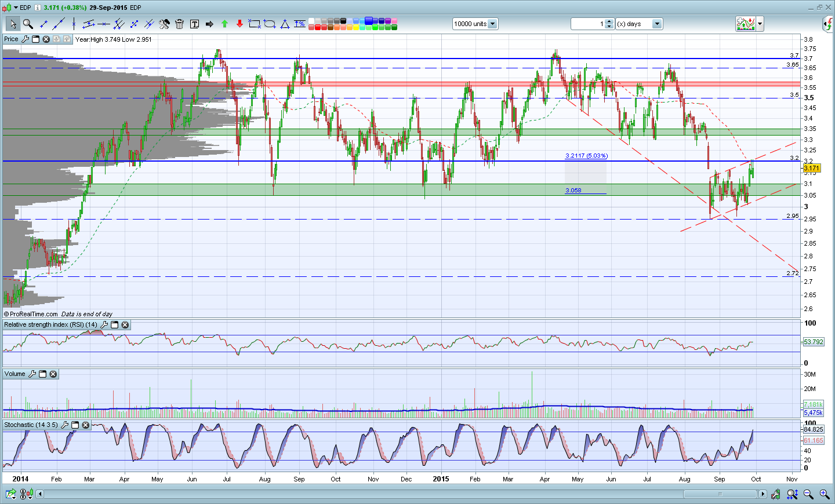
Task: Open the Price panel wrench settings
Action: (25, 39)
